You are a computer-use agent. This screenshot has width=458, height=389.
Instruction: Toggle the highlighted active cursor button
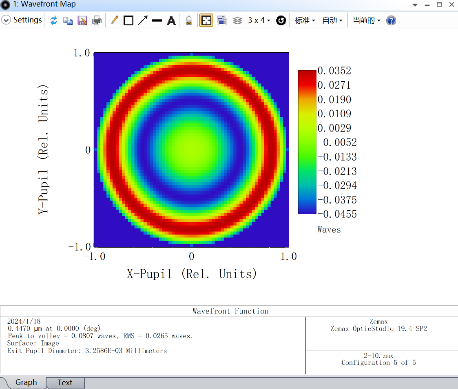click(206, 20)
